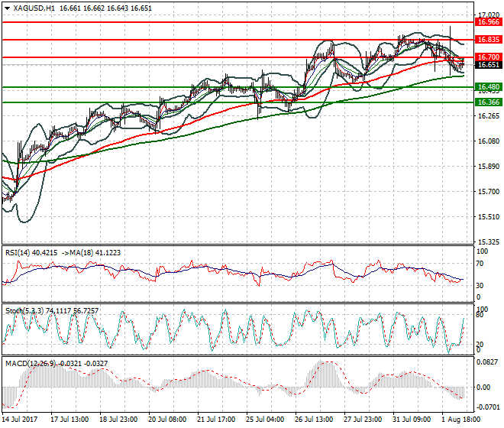Select the 14 Jul 2017 date label
Screen dimensions: 504x428
[x=20, y=420]
